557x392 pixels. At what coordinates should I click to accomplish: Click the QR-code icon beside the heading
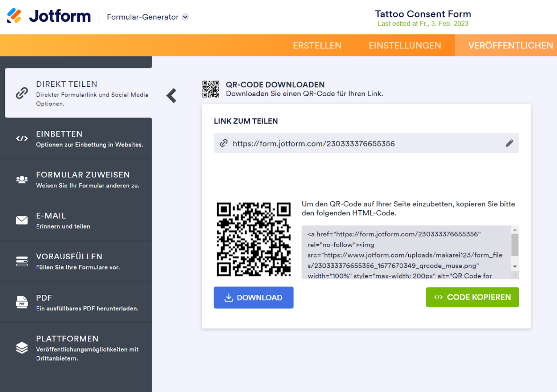click(211, 89)
